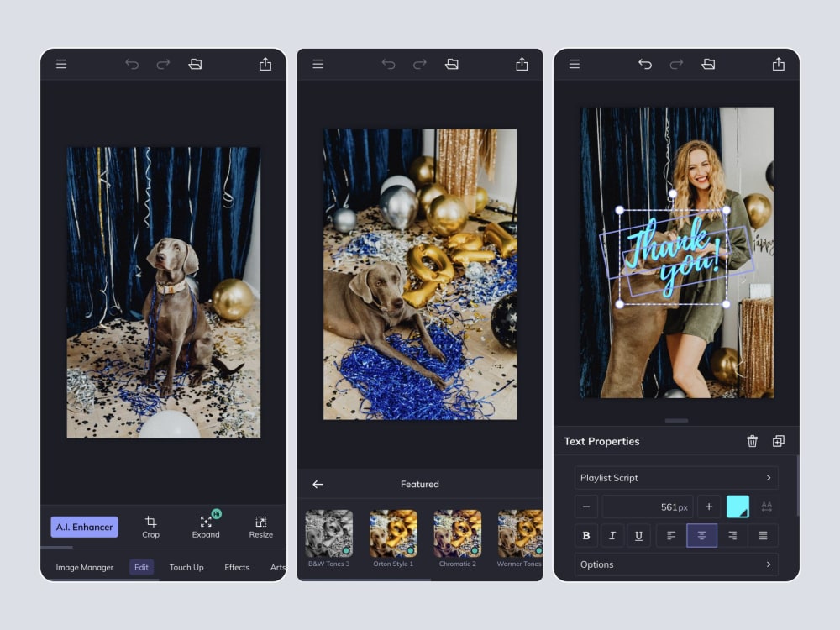Expand the Options row

click(x=676, y=564)
